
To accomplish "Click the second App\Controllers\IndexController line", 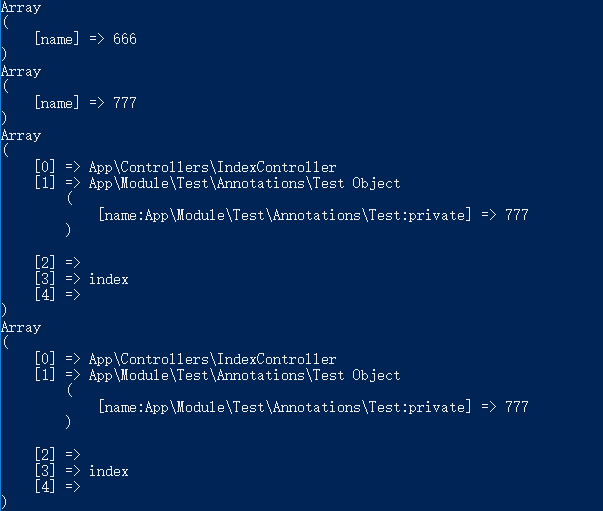I will [x=212, y=359].
